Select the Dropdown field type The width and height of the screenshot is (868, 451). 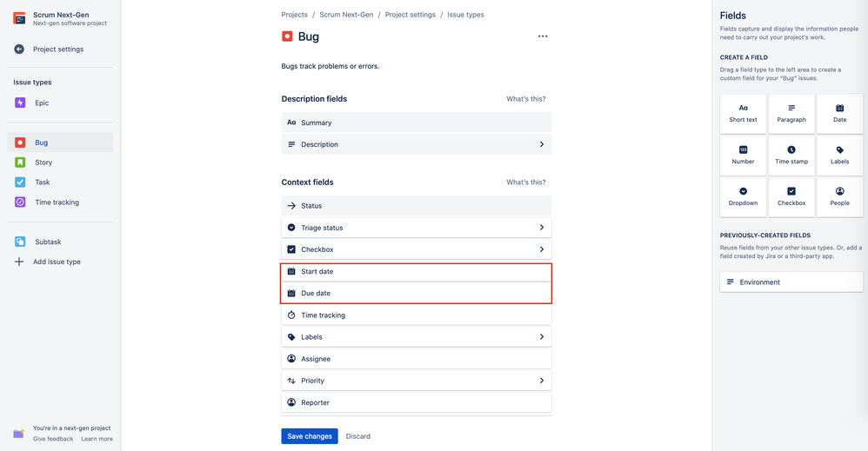pyautogui.click(x=743, y=197)
